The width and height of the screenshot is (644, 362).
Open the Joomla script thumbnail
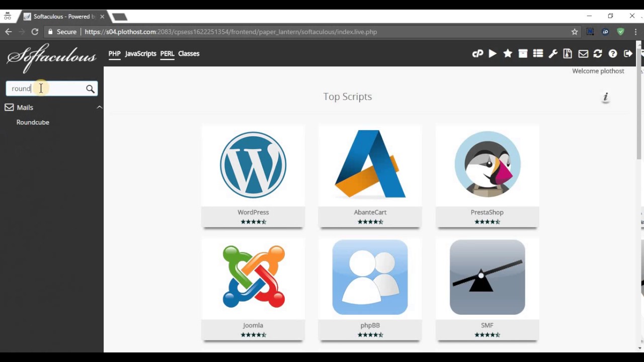point(253,278)
